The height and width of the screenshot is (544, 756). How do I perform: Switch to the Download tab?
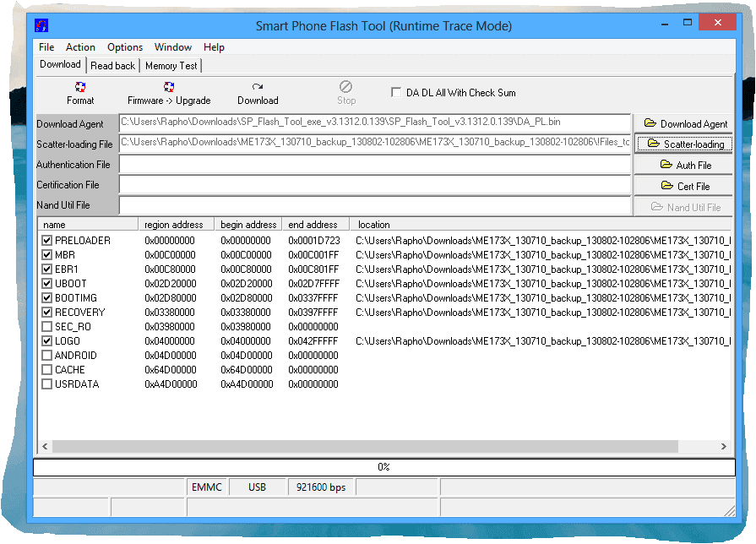tap(60, 65)
